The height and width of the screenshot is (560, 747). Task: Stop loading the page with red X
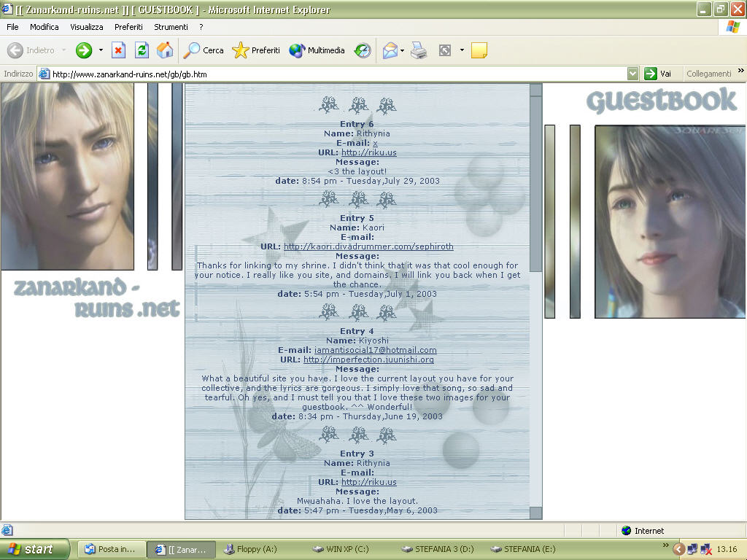(x=118, y=50)
